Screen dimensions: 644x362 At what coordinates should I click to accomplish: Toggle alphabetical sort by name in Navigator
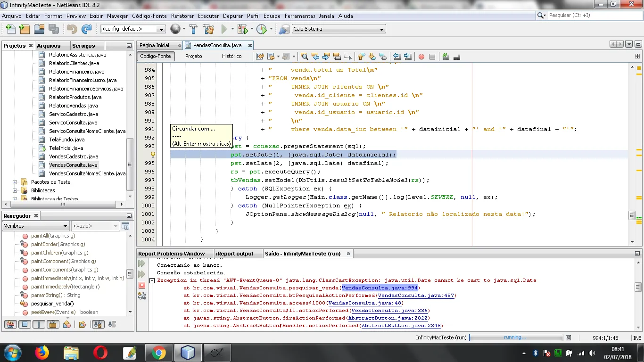[x=98, y=324]
